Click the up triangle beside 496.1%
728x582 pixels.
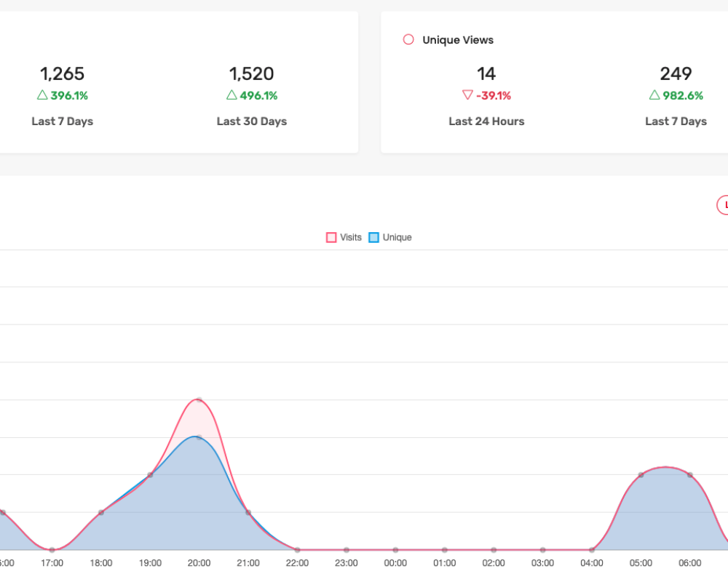(232, 95)
